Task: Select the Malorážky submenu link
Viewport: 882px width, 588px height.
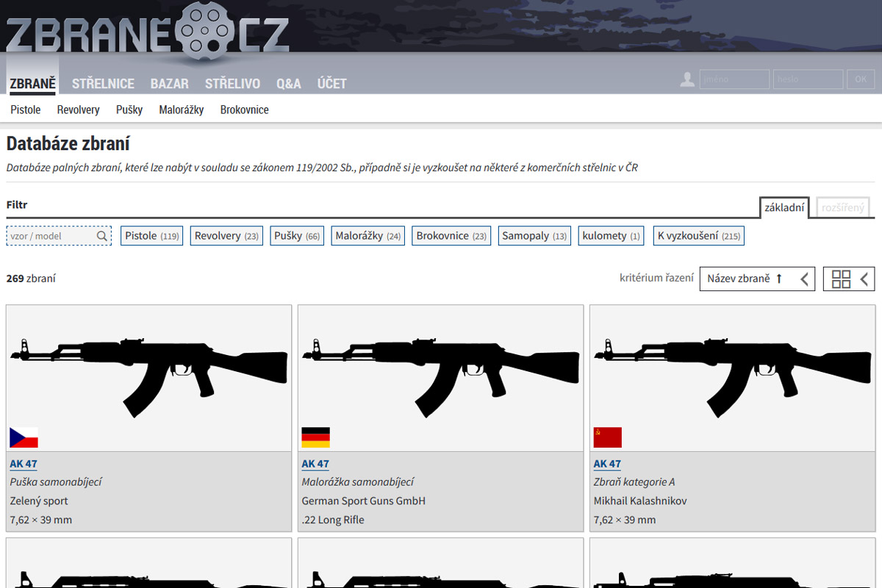Action: (182, 110)
